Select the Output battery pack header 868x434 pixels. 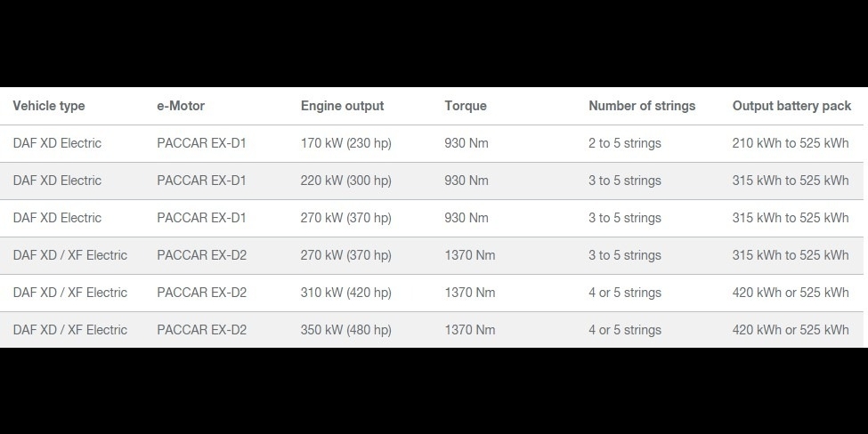[x=791, y=106]
